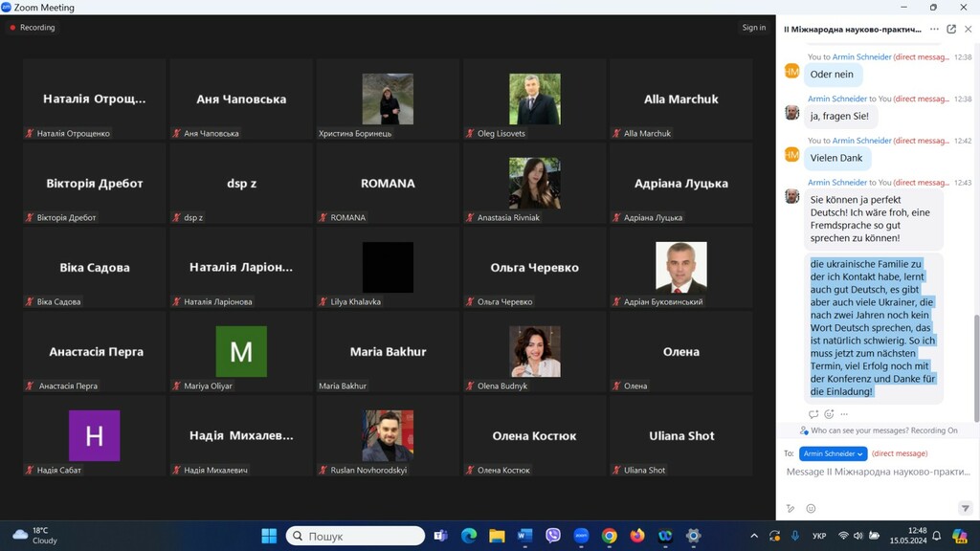
Task: Select Oleg Lisovets video tile
Action: (x=534, y=99)
